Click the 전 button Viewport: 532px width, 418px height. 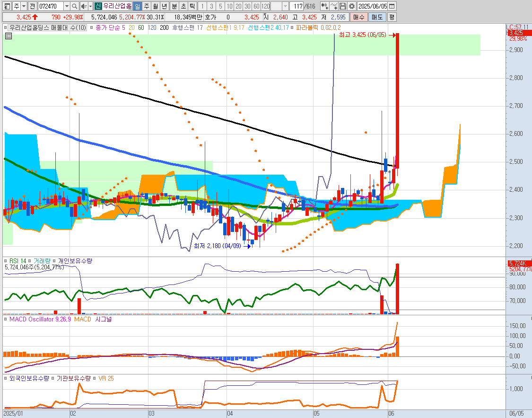tap(32, 6)
